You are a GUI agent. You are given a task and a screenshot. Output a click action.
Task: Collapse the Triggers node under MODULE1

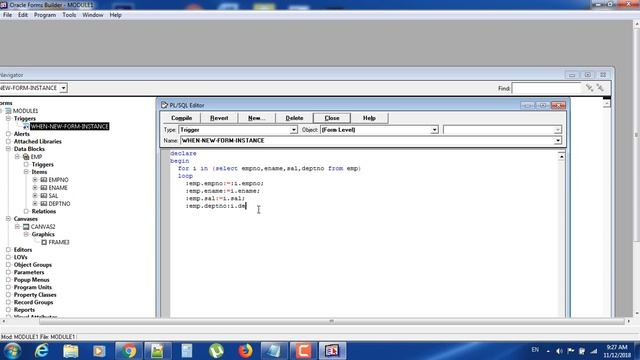(8, 118)
